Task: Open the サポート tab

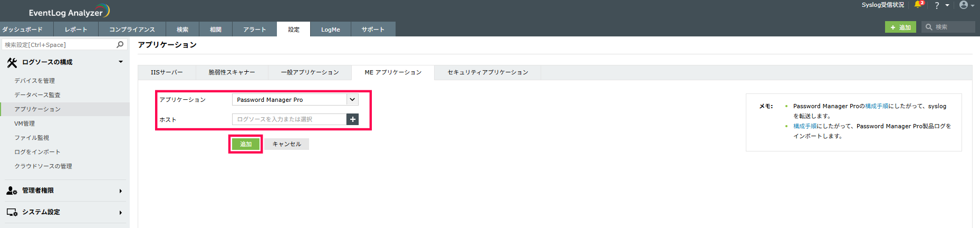Action: pos(373,30)
